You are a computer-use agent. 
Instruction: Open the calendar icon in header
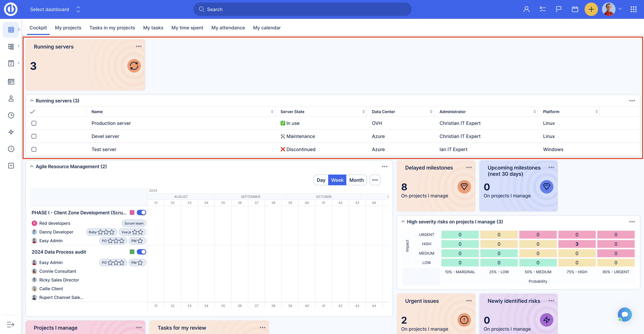tap(575, 10)
